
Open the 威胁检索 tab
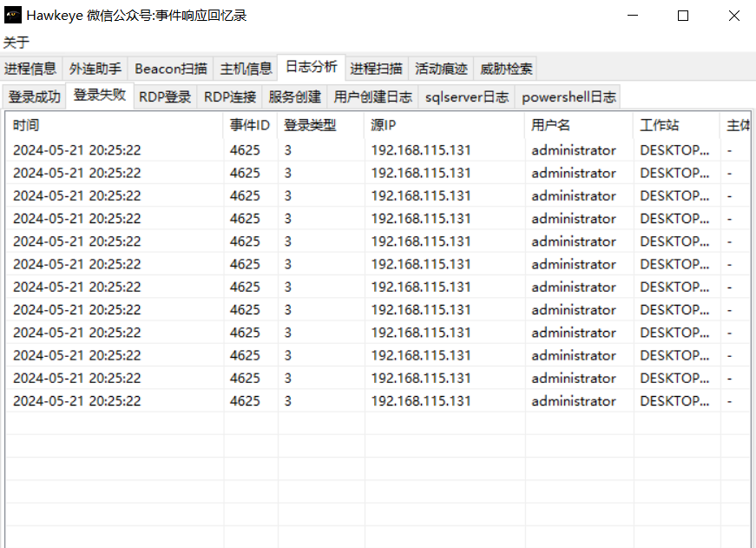click(506, 69)
